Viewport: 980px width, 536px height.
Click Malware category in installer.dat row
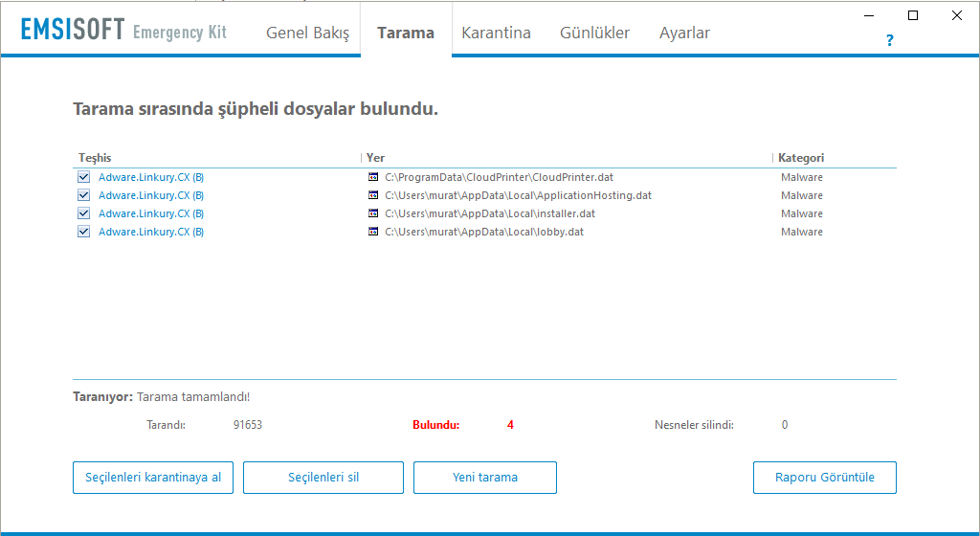[802, 213]
